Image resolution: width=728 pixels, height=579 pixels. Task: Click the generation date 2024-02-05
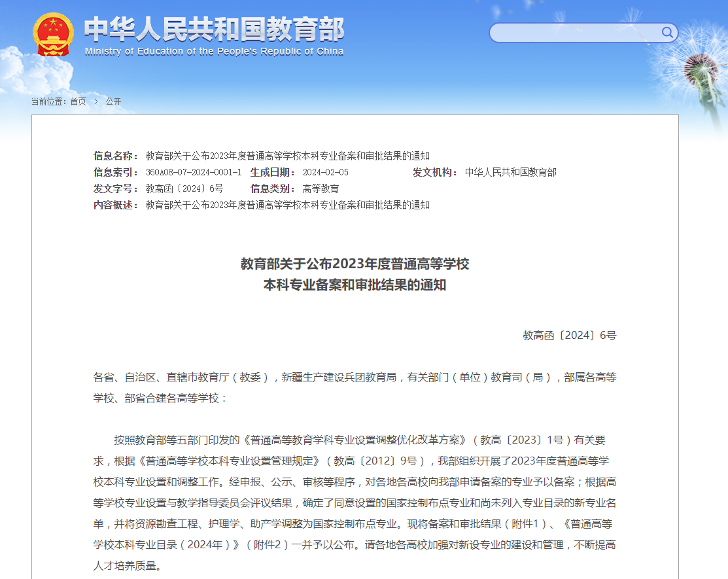point(325,172)
